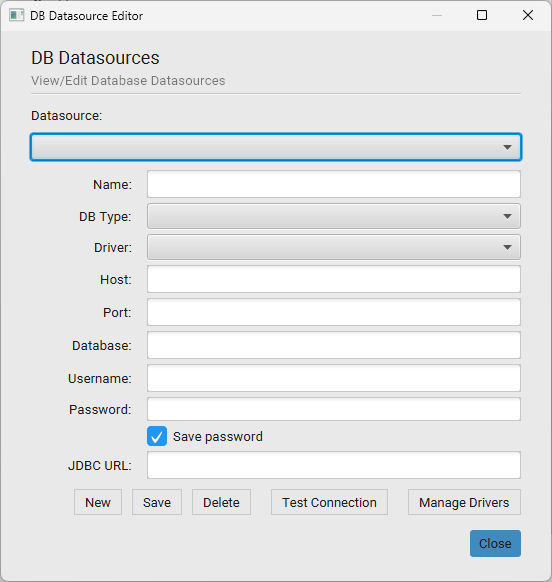Focus the Name text field
The width and height of the screenshot is (552, 582).
click(x=334, y=184)
